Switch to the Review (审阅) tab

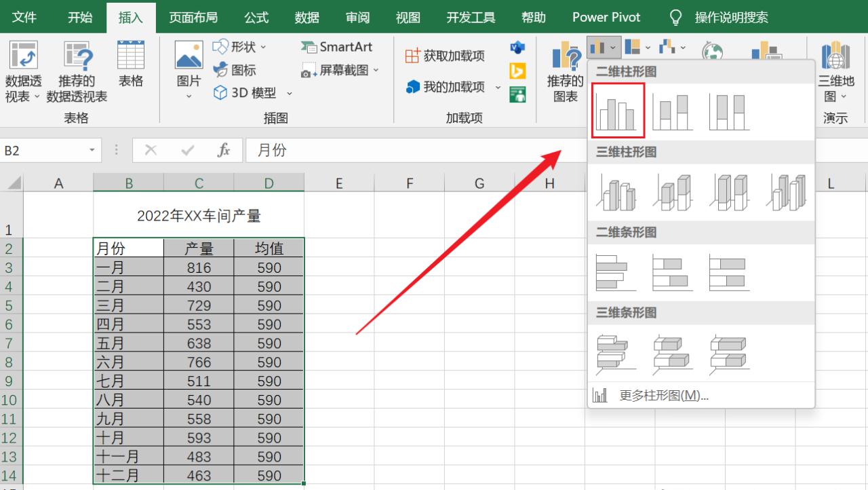tap(357, 17)
